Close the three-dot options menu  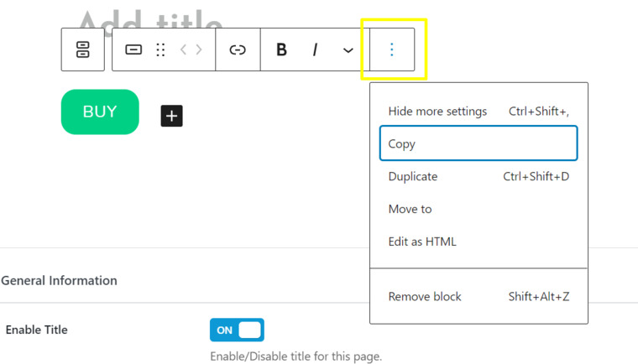391,49
